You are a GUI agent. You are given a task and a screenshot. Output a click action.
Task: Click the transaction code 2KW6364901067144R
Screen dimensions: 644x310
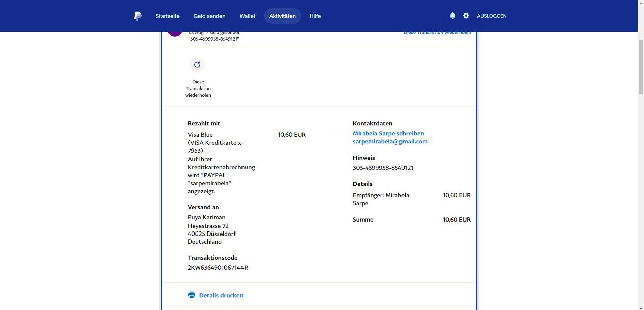point(217,268)
